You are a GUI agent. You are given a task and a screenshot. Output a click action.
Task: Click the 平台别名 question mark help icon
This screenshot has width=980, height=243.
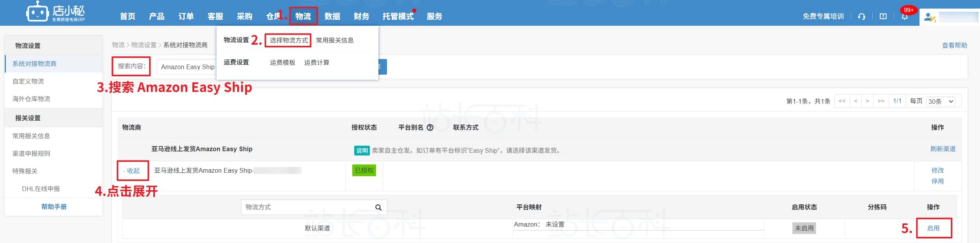[430, 127]
